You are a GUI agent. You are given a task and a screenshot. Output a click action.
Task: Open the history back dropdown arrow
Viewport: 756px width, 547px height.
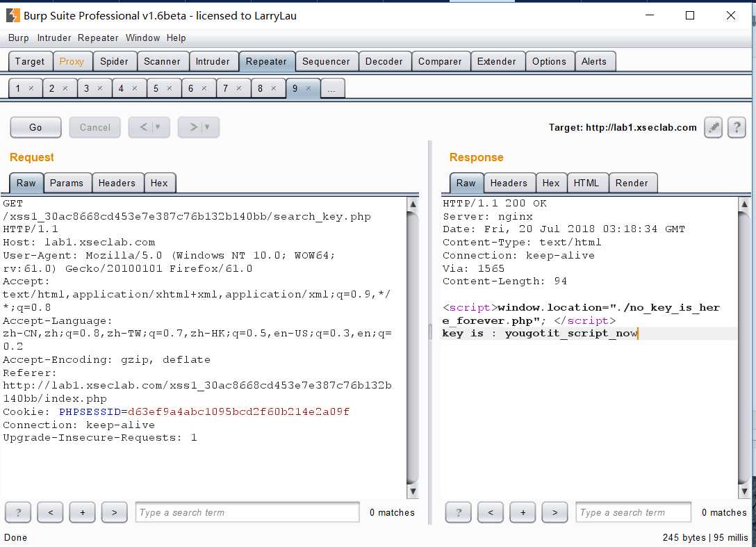(158, 127)
